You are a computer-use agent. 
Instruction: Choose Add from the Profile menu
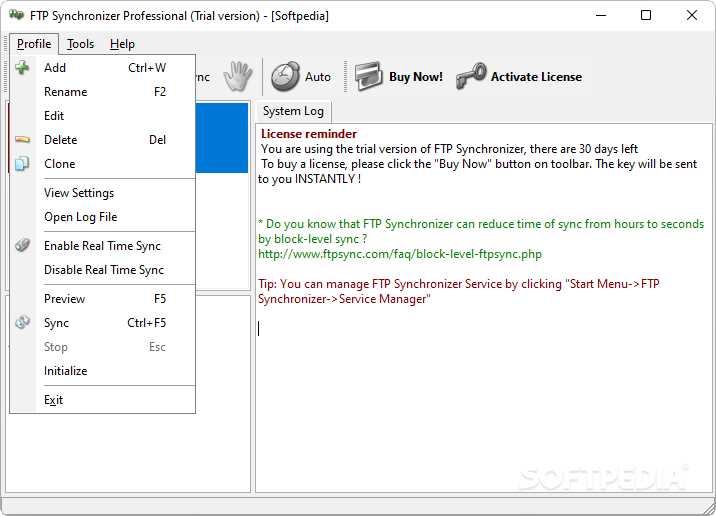pyautogui.click(x=103, y=68)
